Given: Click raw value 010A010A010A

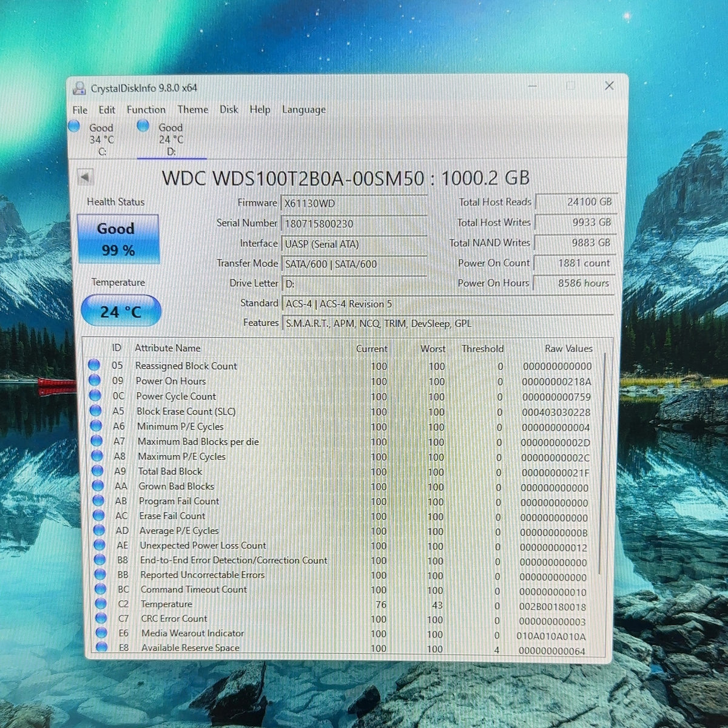Looking at the screenshot, I should (x=551, y=636).
